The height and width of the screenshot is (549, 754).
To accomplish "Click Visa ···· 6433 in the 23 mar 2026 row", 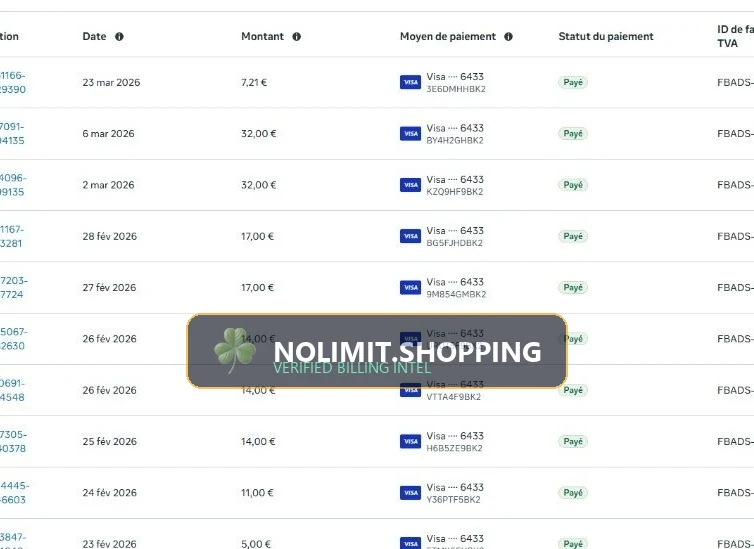I will [x=455, y=76].
